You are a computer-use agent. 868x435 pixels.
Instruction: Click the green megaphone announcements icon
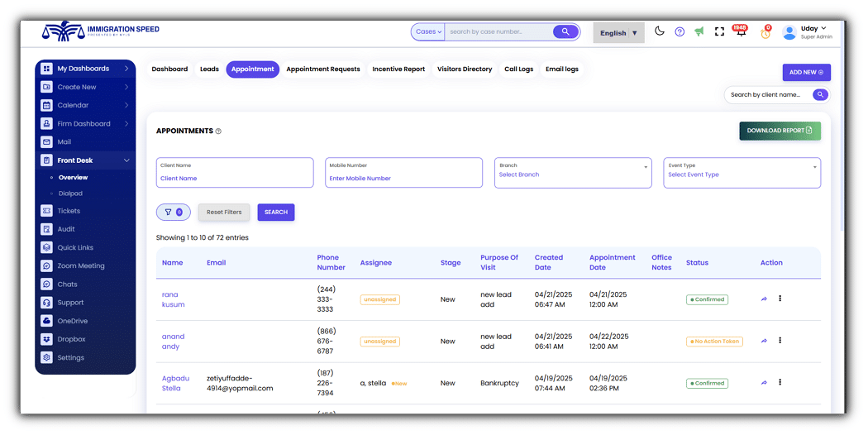[x=699, y=31]
